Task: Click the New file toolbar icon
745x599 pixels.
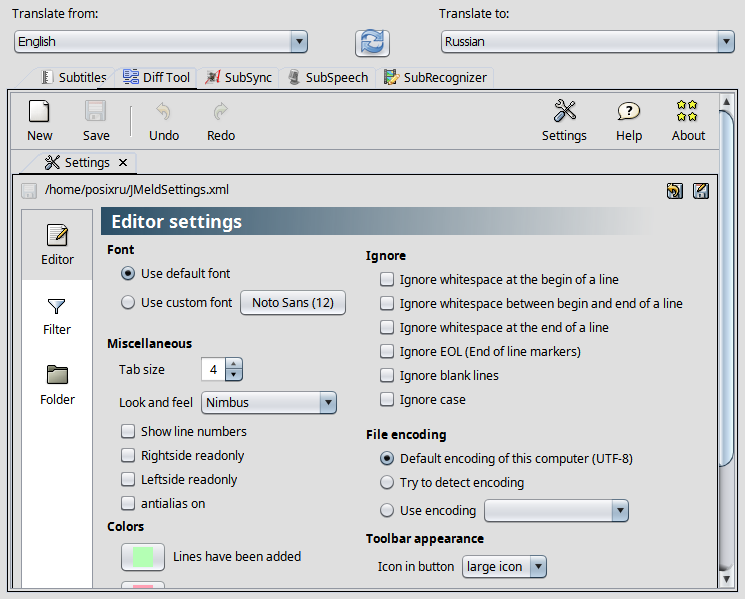Action: pyautogui.click(x=39, y=112)
